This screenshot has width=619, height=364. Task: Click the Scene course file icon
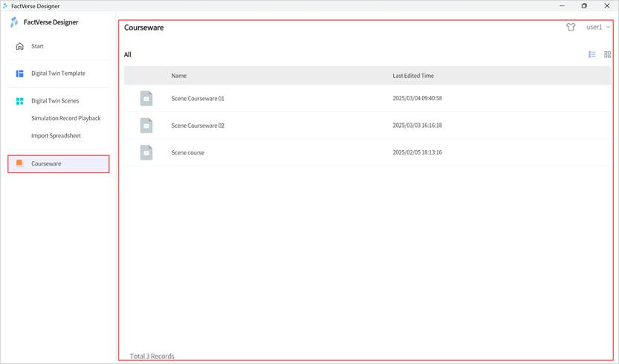[146, 152]
